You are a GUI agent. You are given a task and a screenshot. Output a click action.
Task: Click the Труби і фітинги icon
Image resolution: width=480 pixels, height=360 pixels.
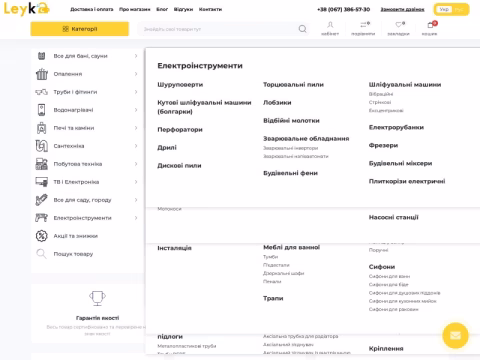pos(42,92)
